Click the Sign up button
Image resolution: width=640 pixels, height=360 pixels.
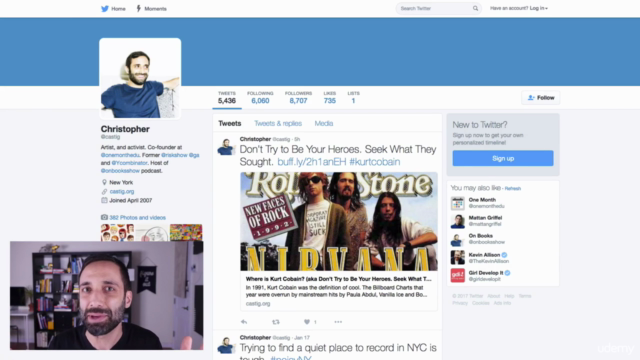click(503, 158)
